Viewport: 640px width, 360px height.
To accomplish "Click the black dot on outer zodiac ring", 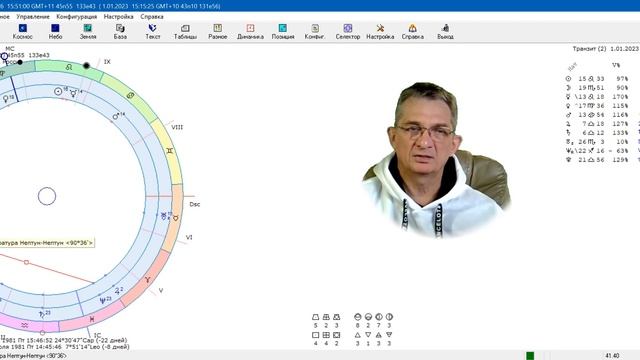I will point(86,65).
